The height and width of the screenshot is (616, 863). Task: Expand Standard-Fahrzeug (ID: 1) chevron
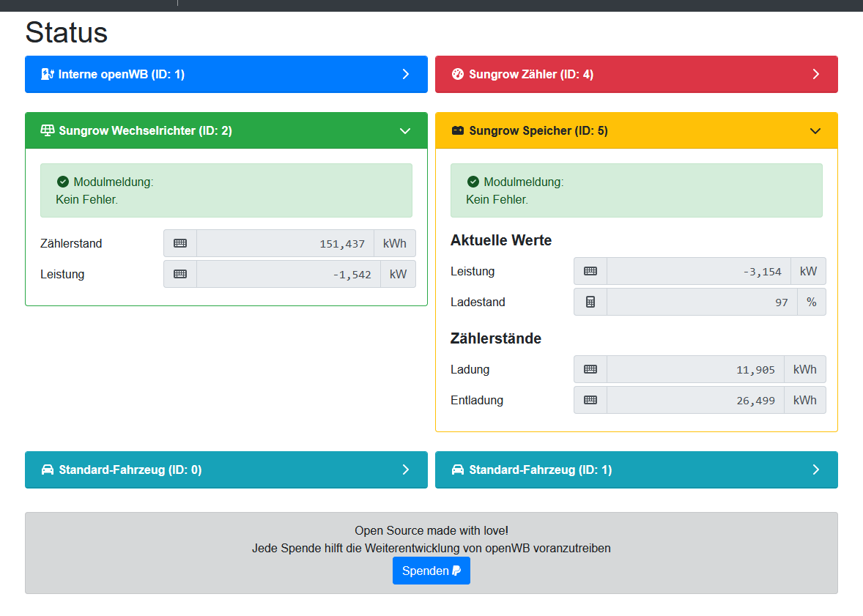(x=815, y=470)
